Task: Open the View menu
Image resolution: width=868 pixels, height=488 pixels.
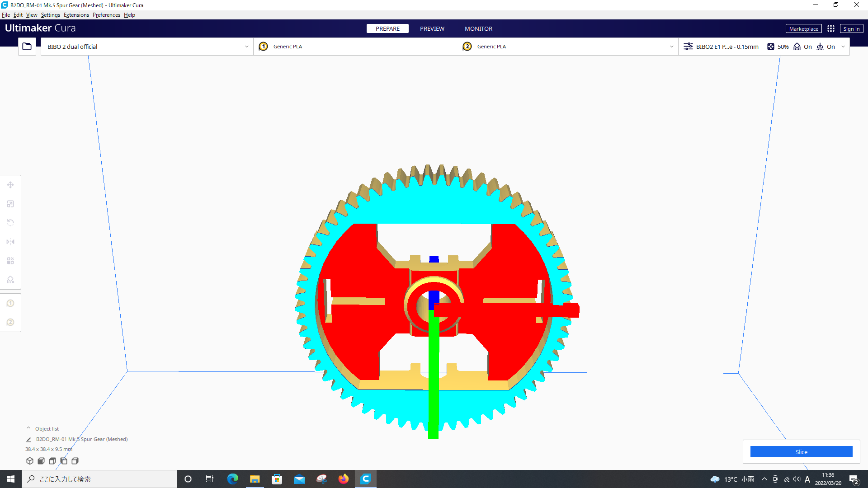Action: [x=32, y=15]
